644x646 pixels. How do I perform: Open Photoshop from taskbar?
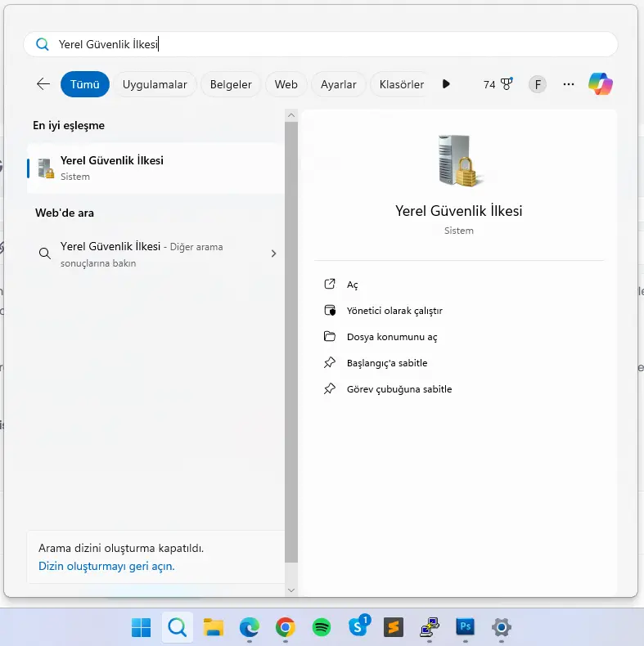pos(465,627)
